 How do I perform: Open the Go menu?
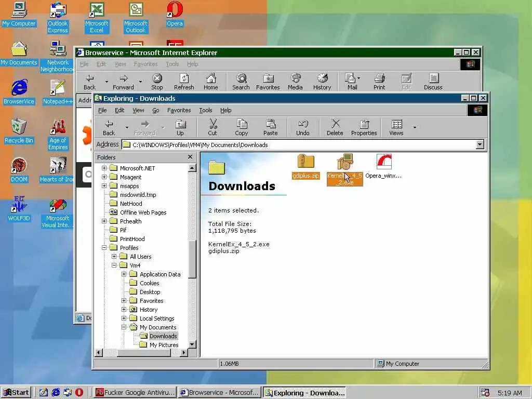point(156,110)
